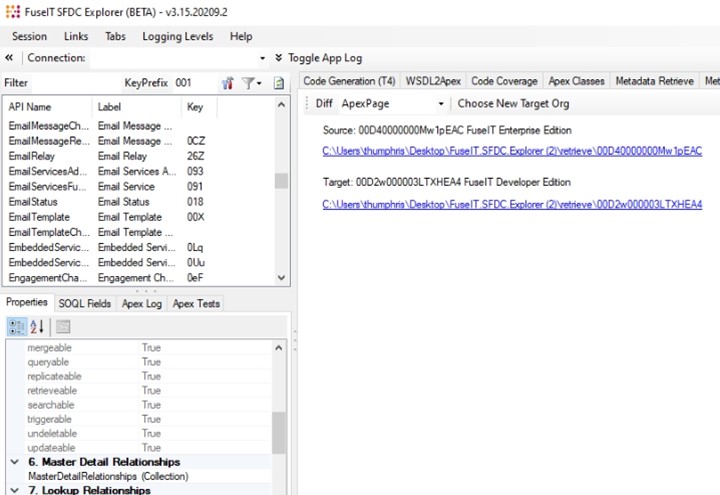Switch to Apex Classes tab
This screenshot has width=720, height=495.
[576, 81]
